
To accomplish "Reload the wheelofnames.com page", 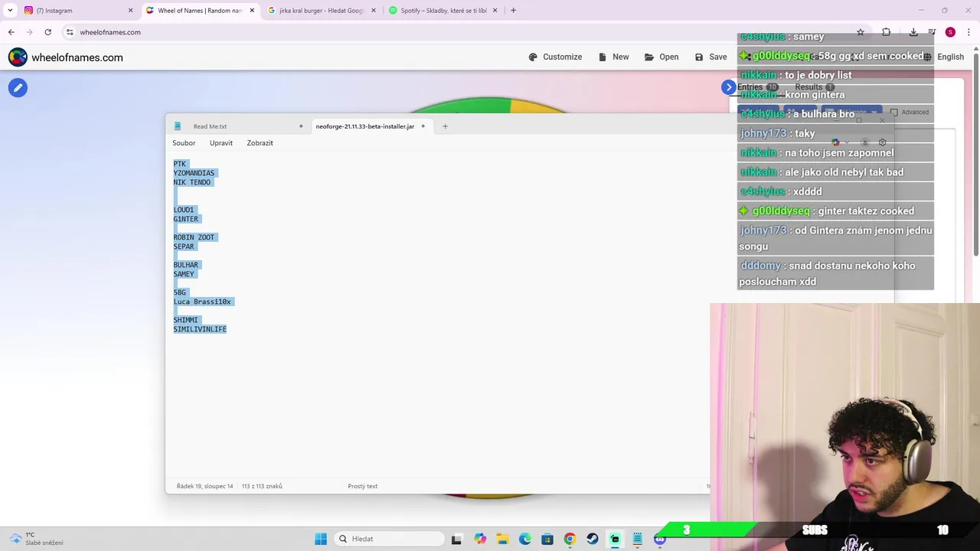I will click(x=47, y=32).
